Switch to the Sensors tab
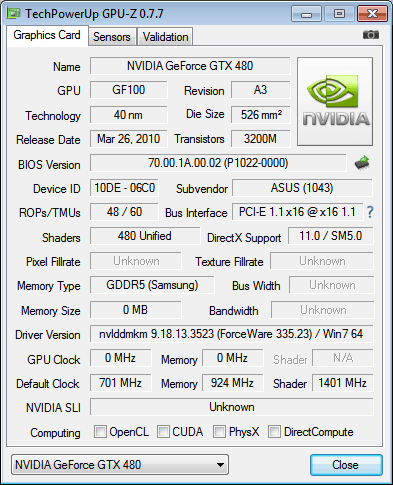This screenshot has width=393, height=485. coord(112,37)
